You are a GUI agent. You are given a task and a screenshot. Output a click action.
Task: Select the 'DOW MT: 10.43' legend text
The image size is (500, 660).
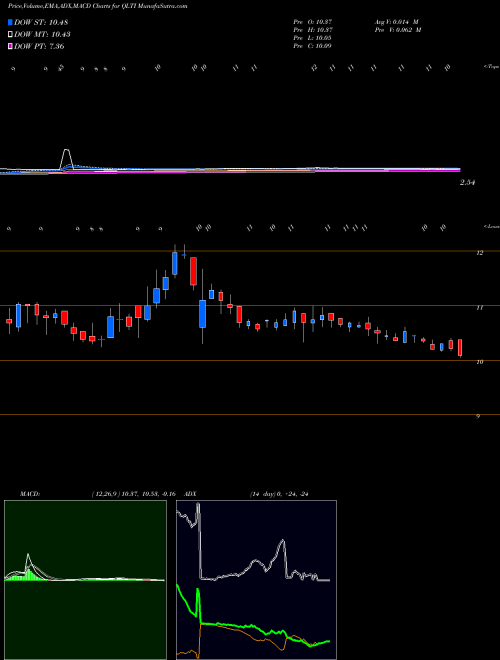42,34
